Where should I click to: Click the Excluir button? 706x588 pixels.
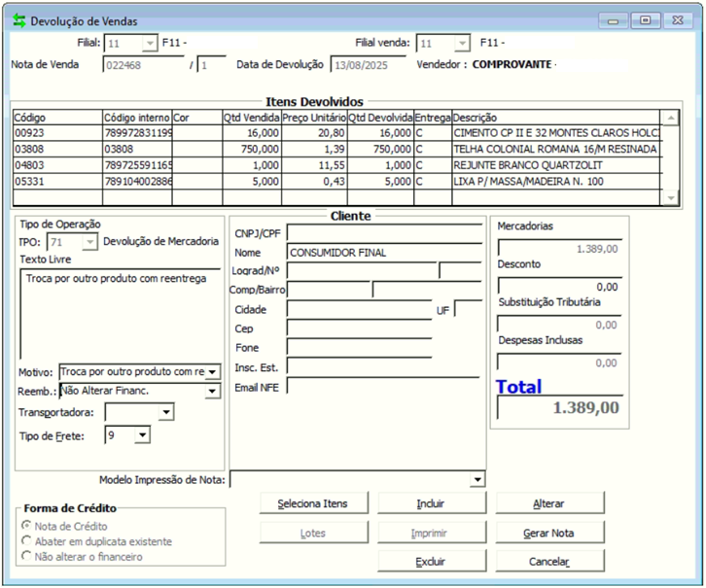(x=432, y=562)
